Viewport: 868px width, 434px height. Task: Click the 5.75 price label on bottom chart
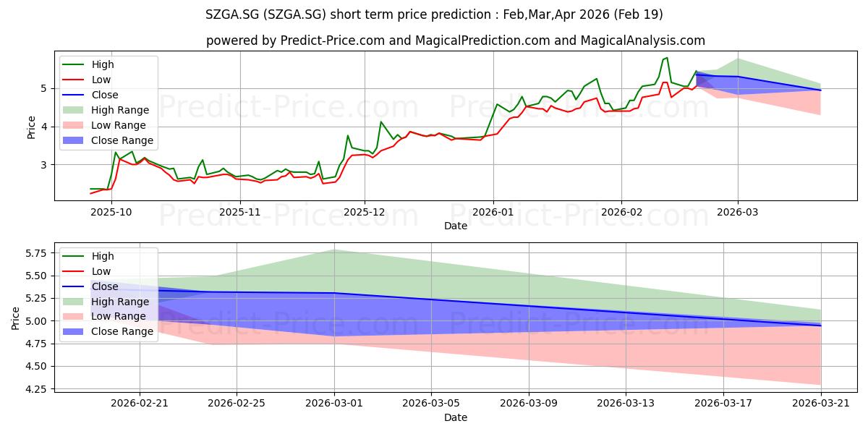click(36, 253)
